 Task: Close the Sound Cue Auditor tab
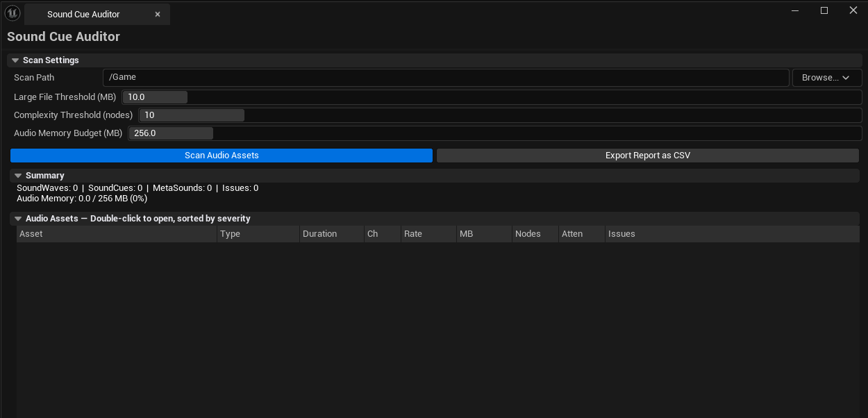158,14
